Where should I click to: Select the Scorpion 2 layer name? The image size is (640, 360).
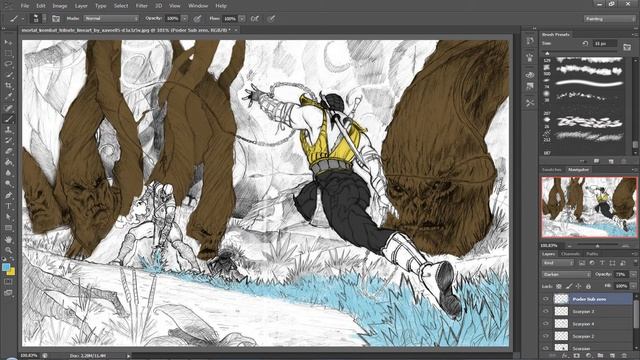click(583, 336)
